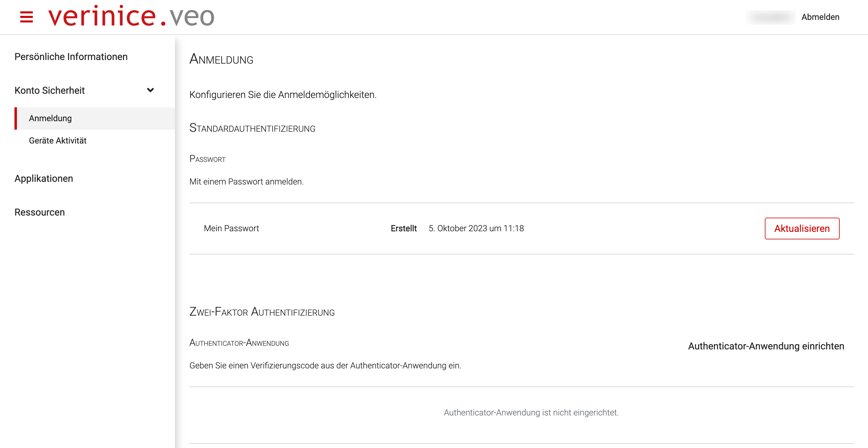Screen dimensions: 868x448
Task: Log out via Abmelden
Action: (x=821, y=17)
